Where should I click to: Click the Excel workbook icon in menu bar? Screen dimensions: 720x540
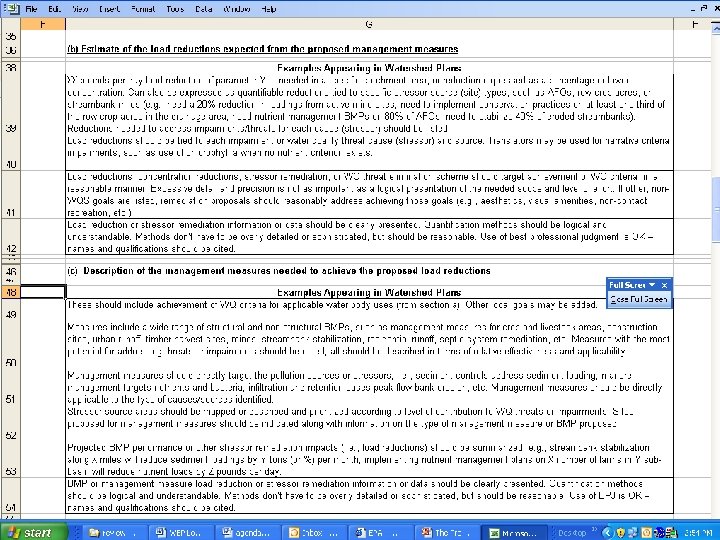click(11, 8)
